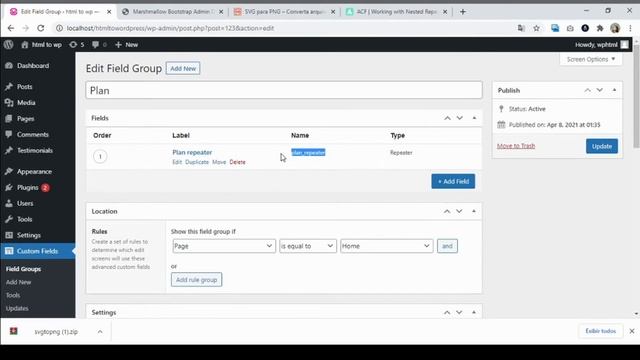Click the field group title input 'Plan'

(284, 90)
